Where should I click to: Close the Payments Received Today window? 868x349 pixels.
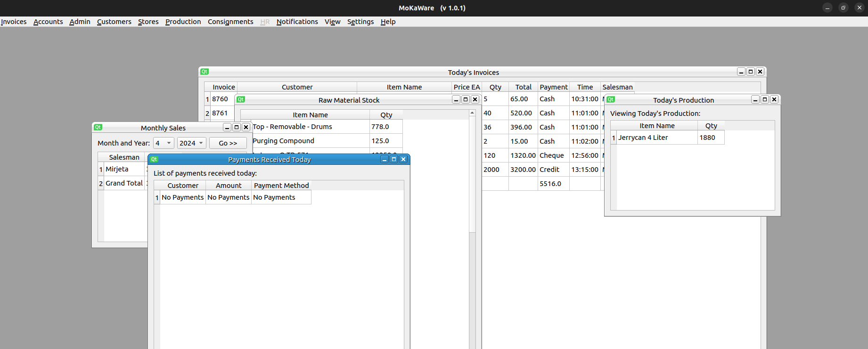pyautogui.click(x=403, y=159)
